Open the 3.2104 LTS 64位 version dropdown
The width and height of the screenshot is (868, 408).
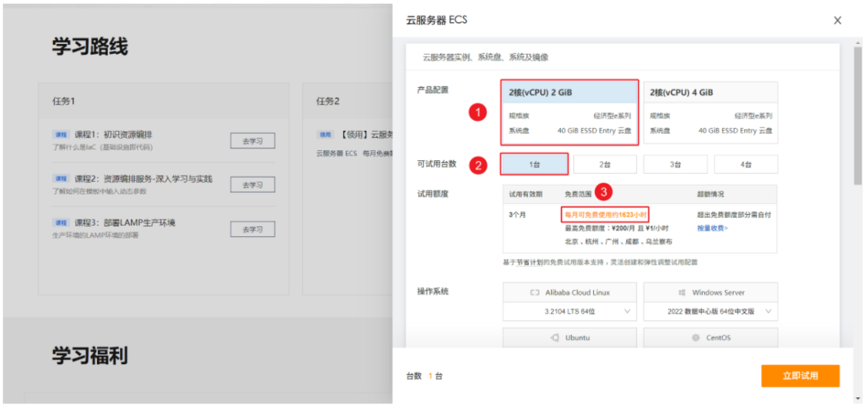(x=569, y=312)
